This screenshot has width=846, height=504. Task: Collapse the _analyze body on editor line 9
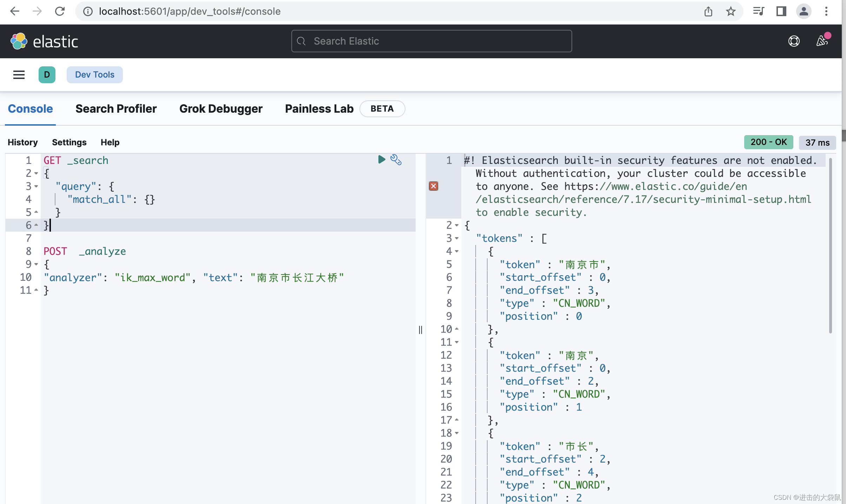36,264
